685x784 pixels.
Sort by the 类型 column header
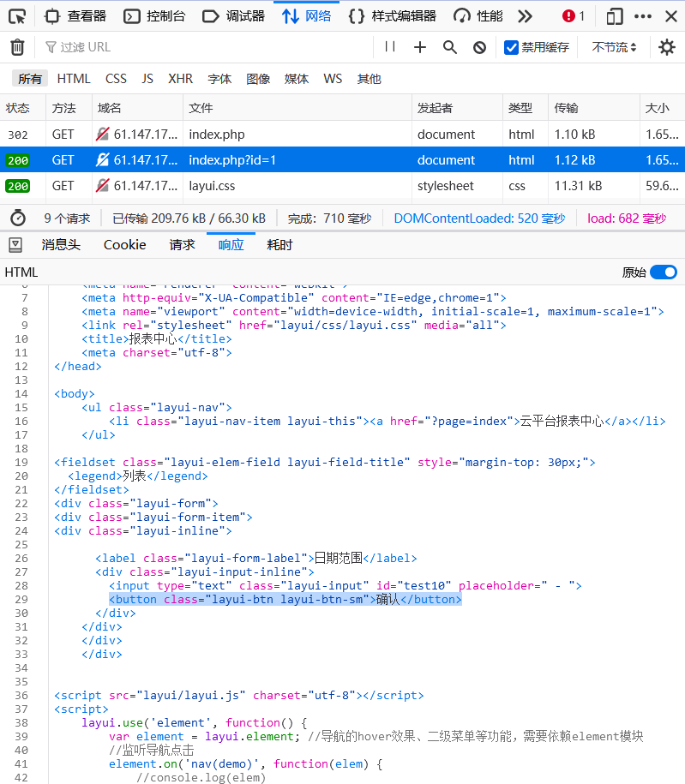pos(526,108)
